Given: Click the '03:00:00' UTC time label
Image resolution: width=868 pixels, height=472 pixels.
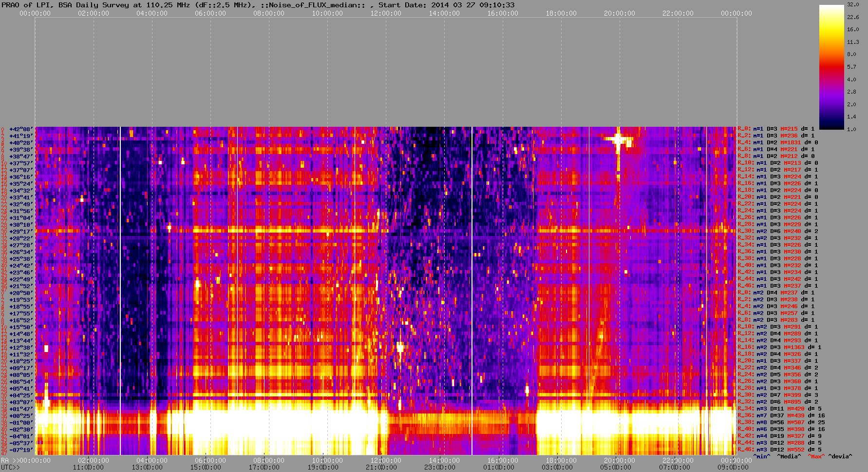Looking at the screenshot, I should [x=557, y=467].
